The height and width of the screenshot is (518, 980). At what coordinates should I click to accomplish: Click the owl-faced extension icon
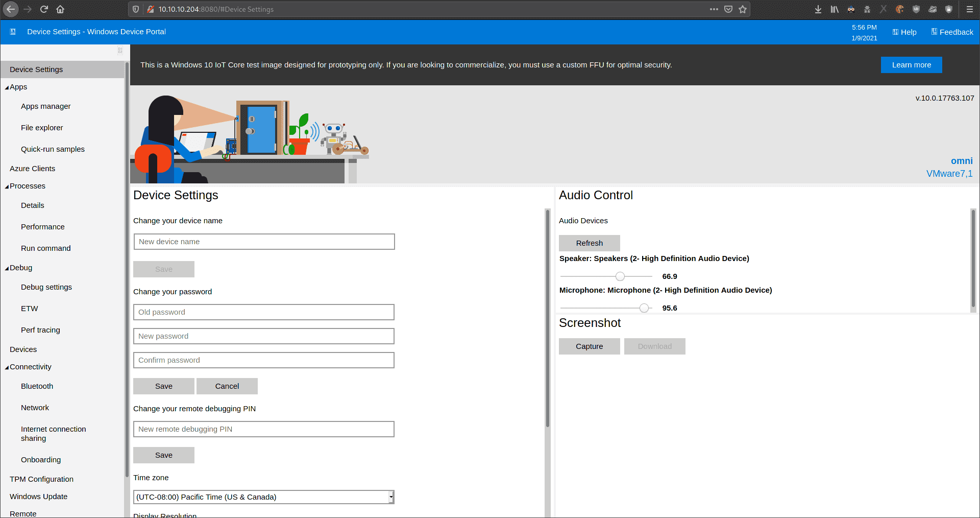pyautogui.click(x=851, y=9)
